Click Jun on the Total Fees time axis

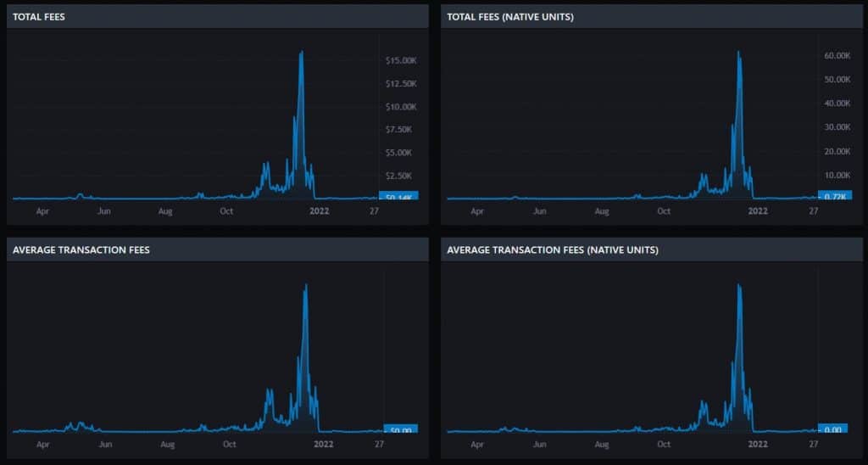104,211
